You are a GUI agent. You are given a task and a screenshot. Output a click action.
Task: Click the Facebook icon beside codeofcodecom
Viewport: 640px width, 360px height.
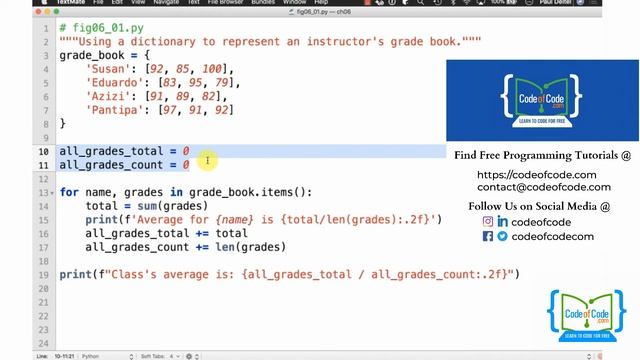(x=488, y=236)
